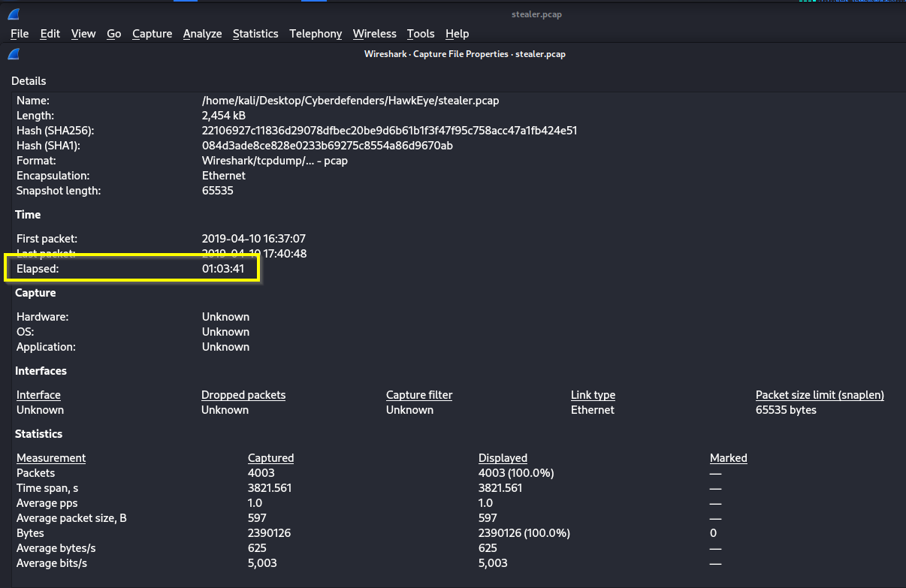Click the stealer.pcap file path value
The height and width of the screenshot is (588, 906).
click(350, 101)
